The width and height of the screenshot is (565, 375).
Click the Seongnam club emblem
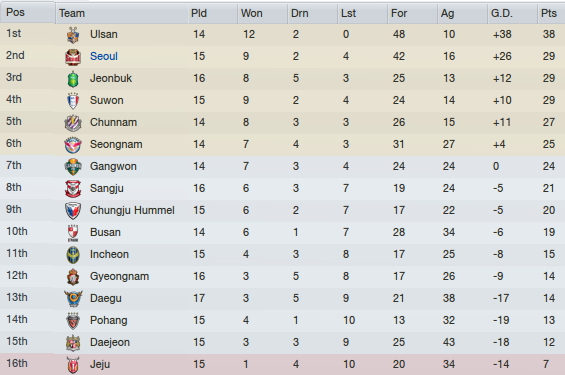click(73, 145)
